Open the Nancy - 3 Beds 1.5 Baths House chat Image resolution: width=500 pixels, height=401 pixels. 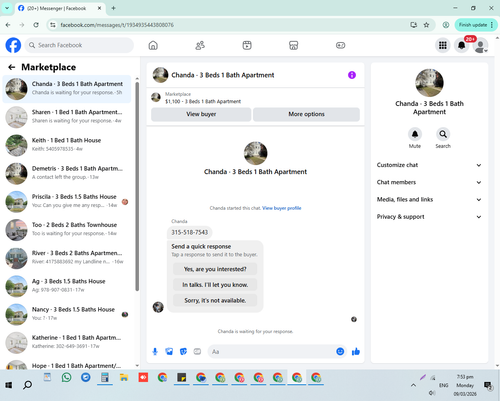pos(67,314)
